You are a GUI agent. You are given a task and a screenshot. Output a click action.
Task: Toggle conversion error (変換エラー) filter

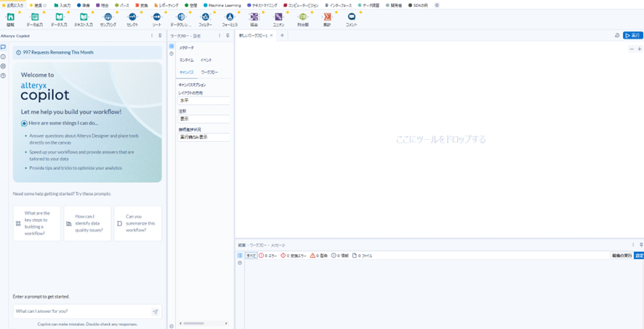point(294,255)
